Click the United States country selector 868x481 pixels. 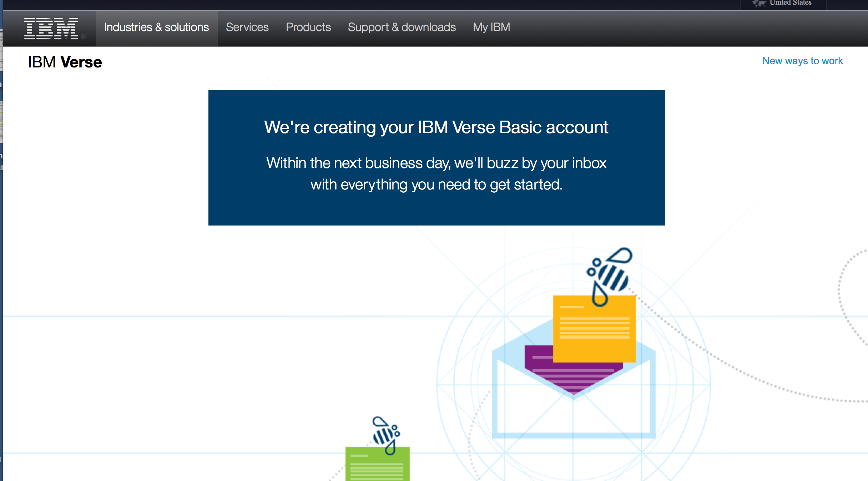pos(783,3)
